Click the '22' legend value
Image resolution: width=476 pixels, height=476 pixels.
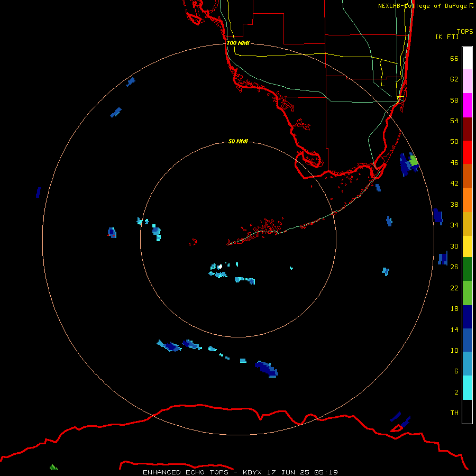click(454, 288)
